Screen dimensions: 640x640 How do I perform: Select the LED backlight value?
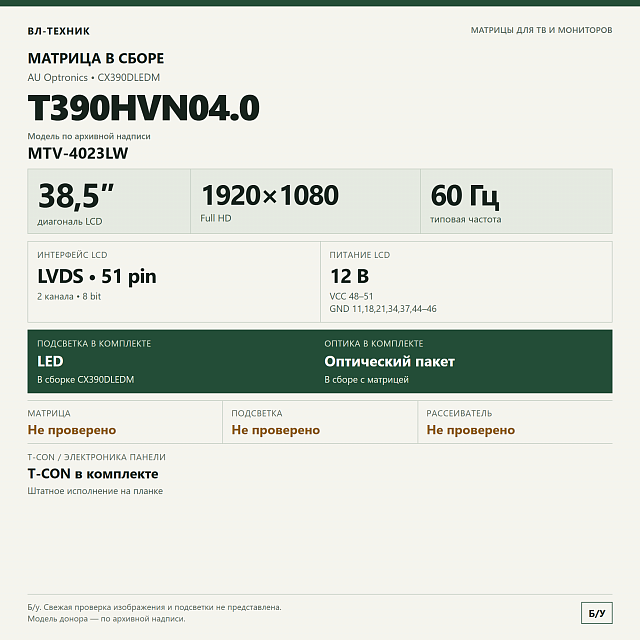click(50, 362)
